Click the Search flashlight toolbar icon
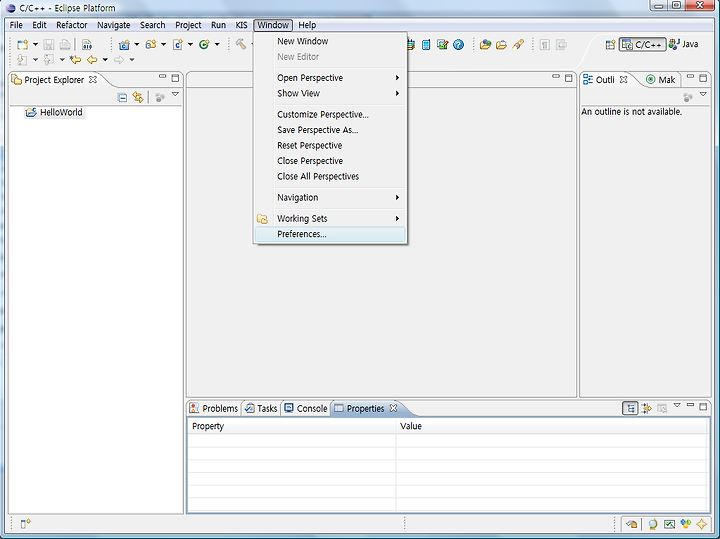The image size is (720, 539). (x=518, y=45)
